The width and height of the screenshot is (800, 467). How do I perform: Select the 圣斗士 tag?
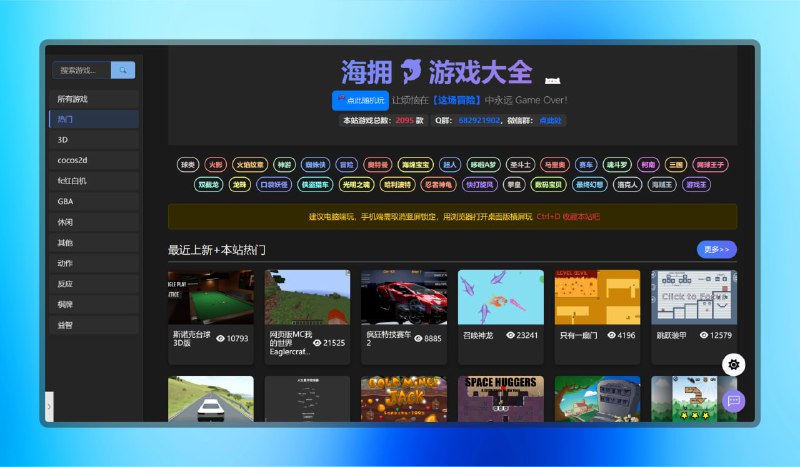[520, 165]
